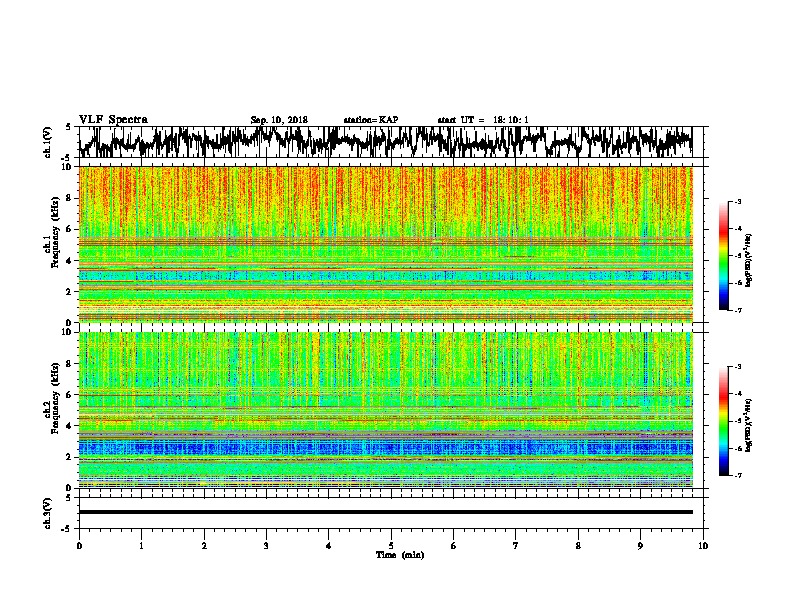Click the "VLF Spectra" plot title

coord(113,119)
